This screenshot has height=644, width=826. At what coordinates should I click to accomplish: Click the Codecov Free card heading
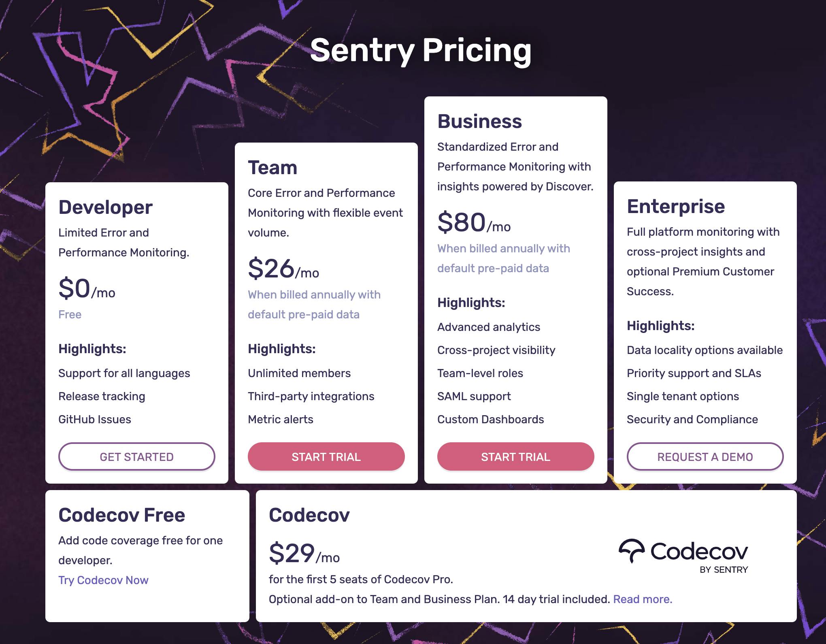(x=121, y=515)
